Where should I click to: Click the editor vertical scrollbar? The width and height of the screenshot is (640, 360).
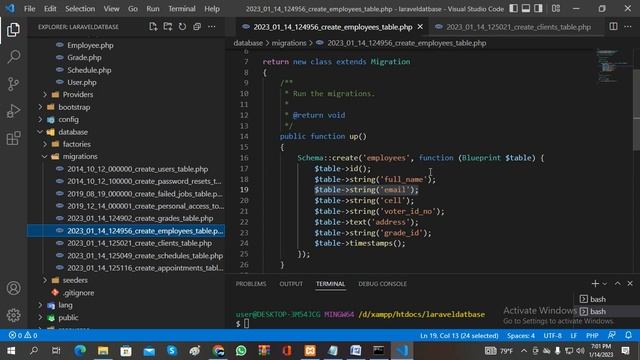[636, 110]
